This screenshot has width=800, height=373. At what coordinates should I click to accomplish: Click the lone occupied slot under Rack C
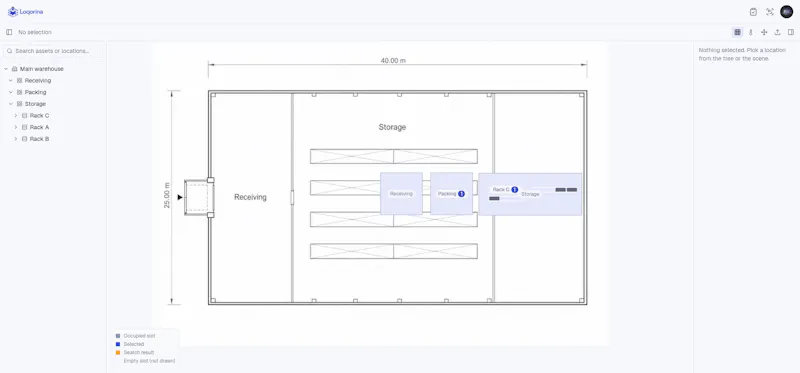point(494,198)
